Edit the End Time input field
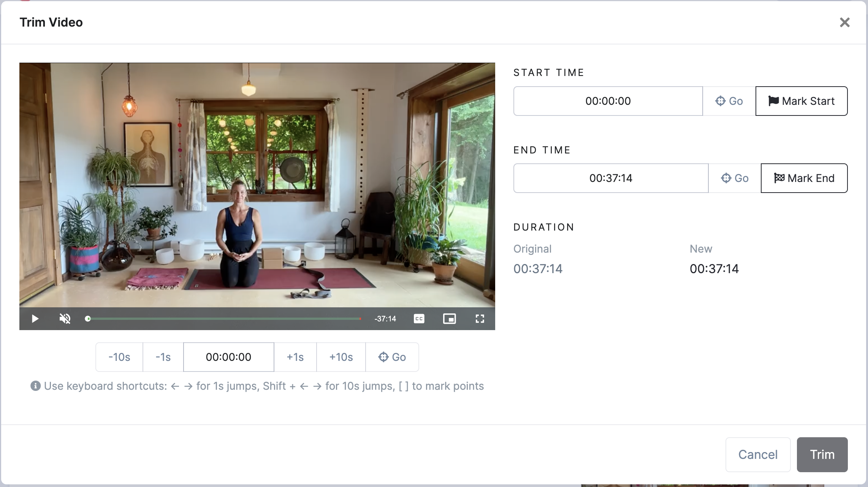 [x=611, y=178]
